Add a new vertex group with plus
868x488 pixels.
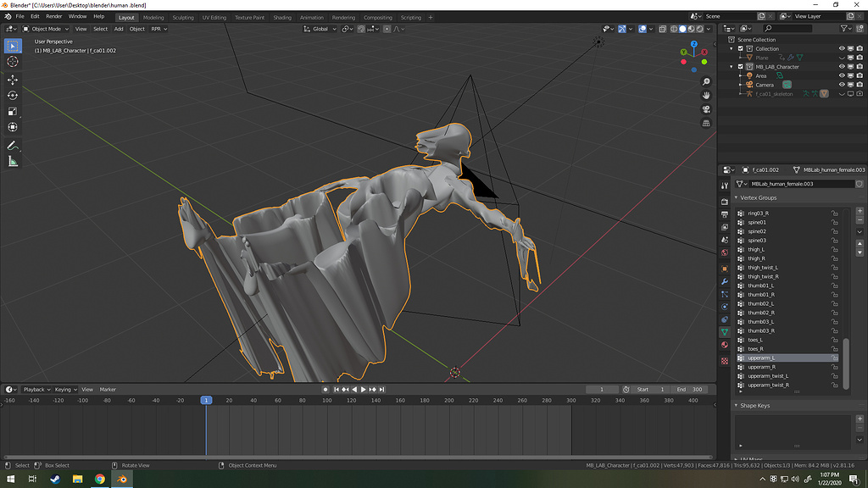click(860, 211)
